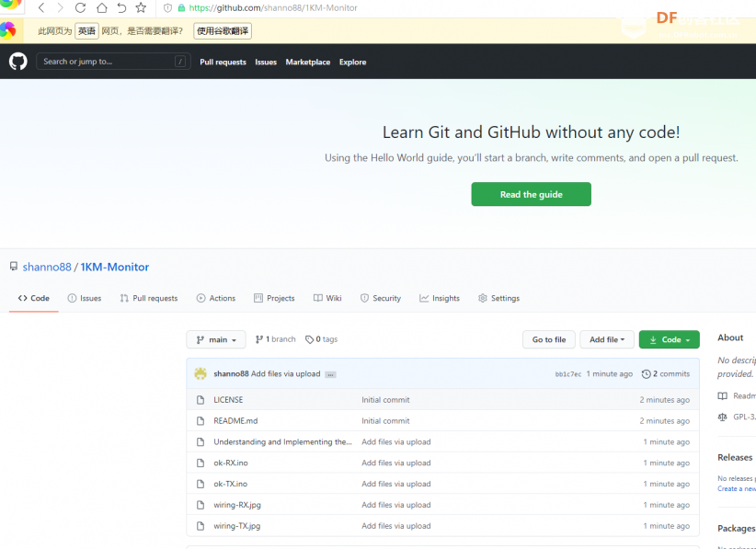Click the shield icon in address bar
756x549 pixels.
[167, 7]
